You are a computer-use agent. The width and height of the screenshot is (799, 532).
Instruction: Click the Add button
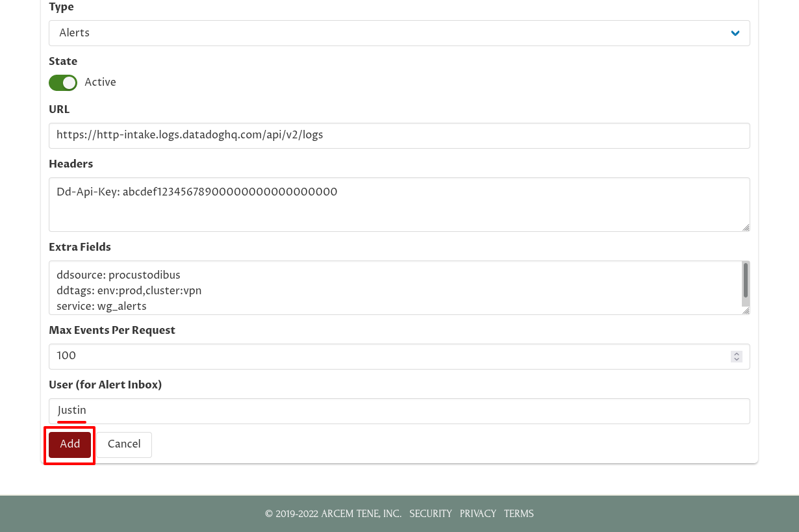click(70, 444)
